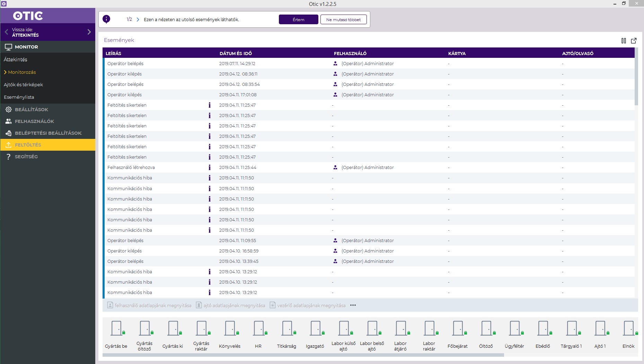Select the Gyártás be door icon
This screenshot has width=644, height=364.
click(x=116, y=328)
